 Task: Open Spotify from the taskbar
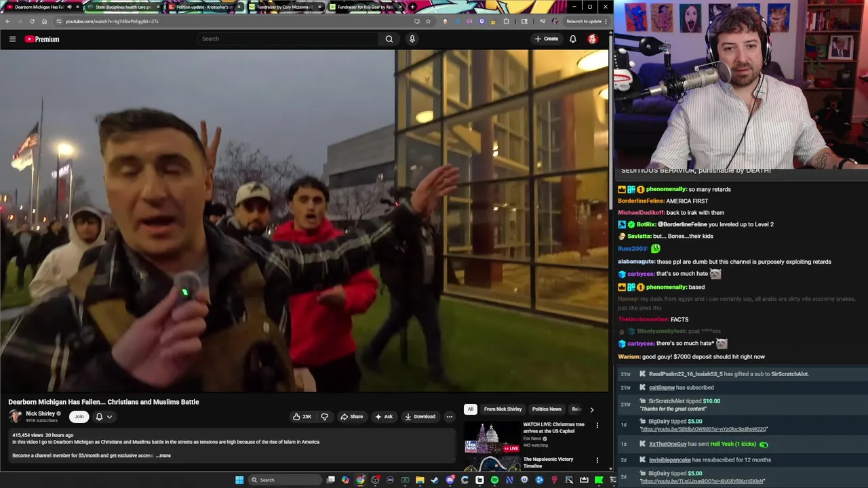[x=494, y=480]
